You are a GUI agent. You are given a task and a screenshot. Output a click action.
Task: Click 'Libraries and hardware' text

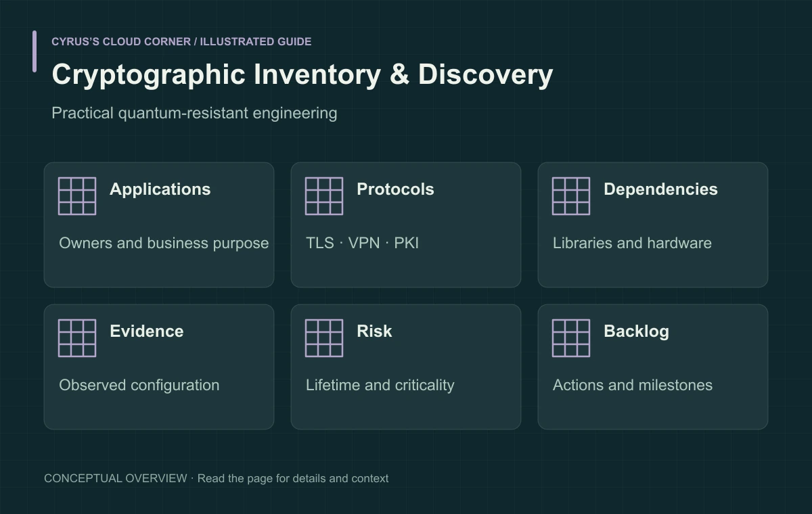(x=632, y=243)
